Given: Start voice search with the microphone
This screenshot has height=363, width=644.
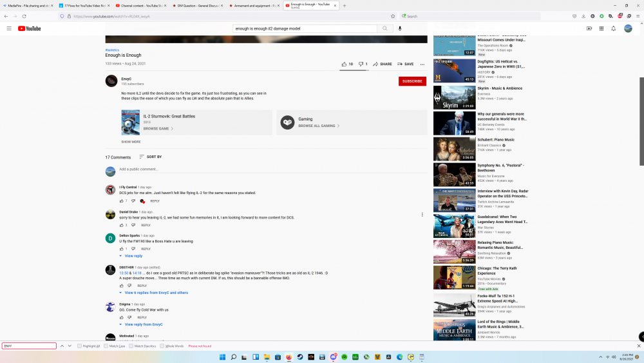Looking at the screenshot, I should (x=400, y=28).
